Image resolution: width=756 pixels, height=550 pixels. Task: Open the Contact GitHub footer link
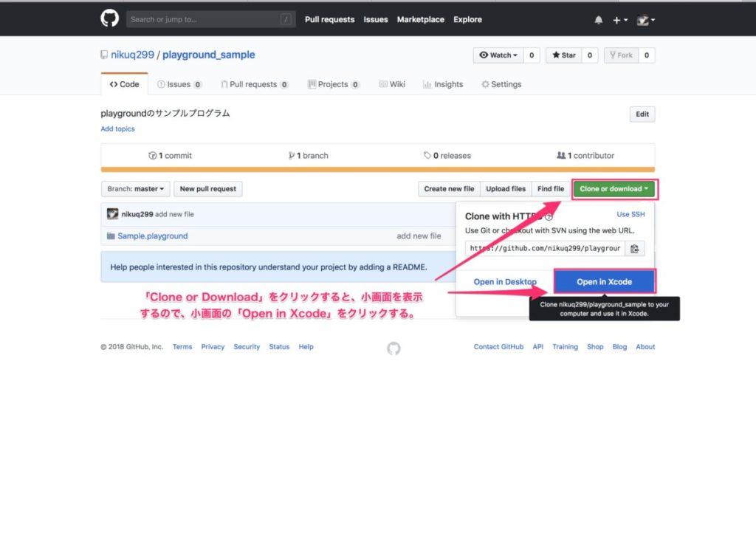click(x=498, y=346)
